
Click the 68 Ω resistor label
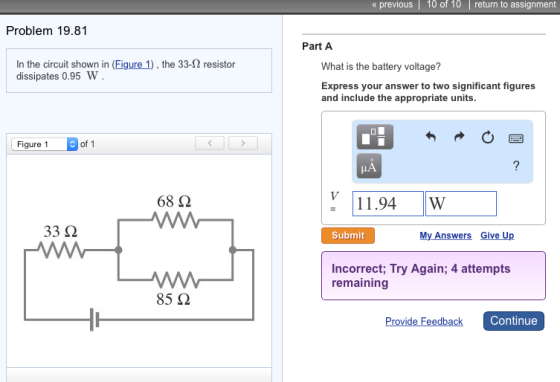coord(174,202)
